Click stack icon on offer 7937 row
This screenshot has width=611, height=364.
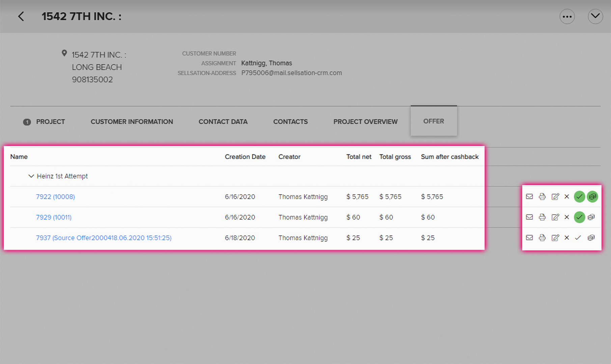pos(591,238)
